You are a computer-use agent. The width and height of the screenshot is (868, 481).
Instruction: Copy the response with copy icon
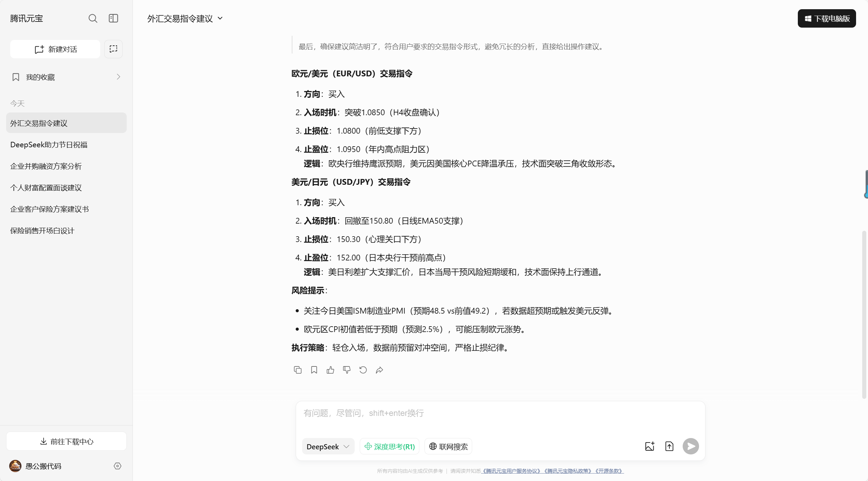(x=297, y=370)
